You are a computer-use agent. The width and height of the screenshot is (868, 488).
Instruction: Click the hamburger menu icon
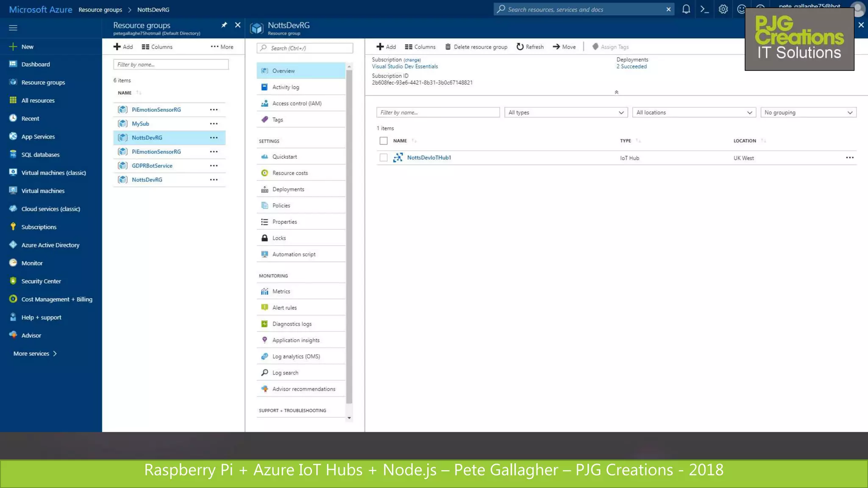[13, 28]
